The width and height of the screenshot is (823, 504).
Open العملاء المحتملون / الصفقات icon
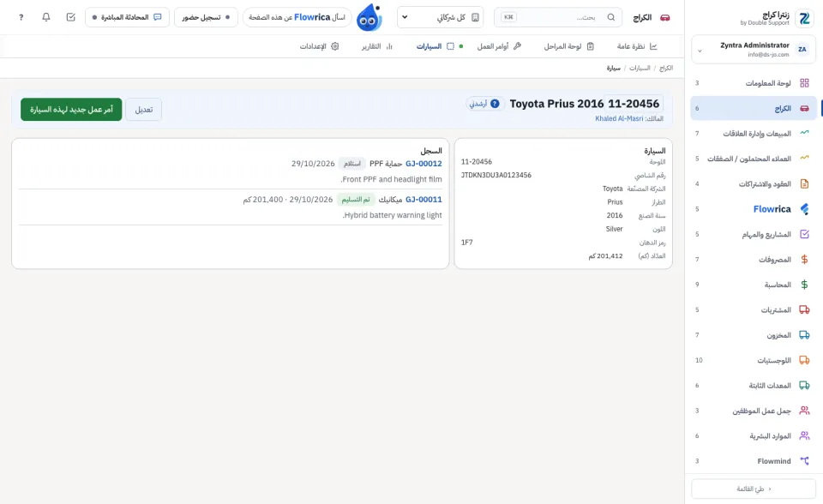pos(804,159)
